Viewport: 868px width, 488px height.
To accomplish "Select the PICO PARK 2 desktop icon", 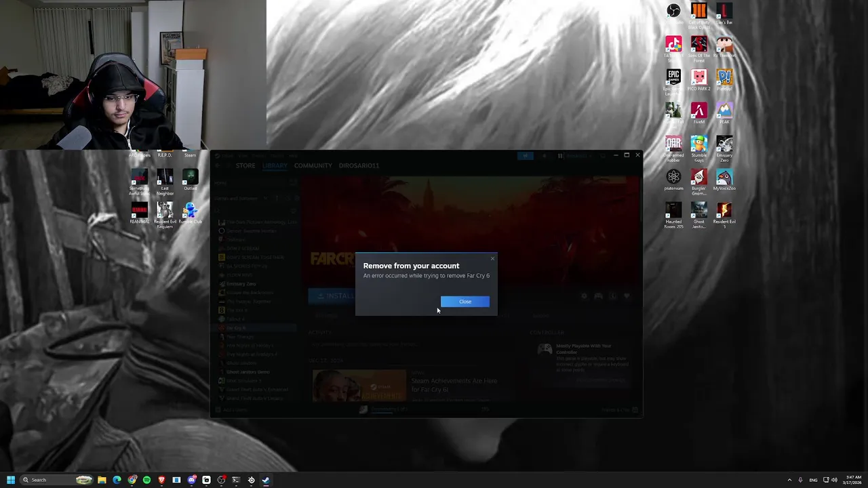I will tap(698, 80).
